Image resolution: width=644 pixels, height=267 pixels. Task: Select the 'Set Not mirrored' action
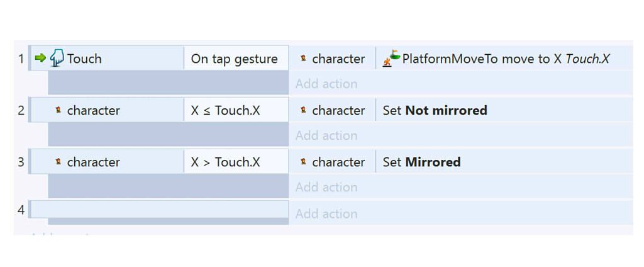(435, 110)
